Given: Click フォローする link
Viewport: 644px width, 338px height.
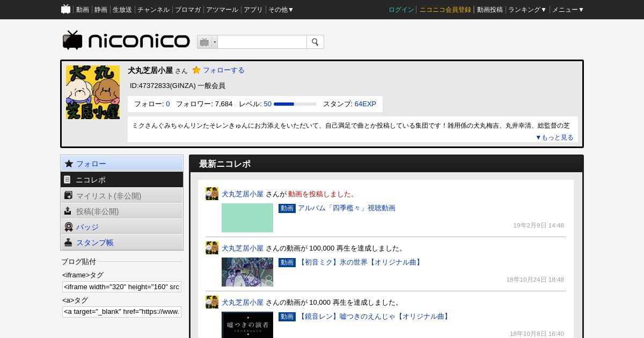Looking at the screenshot, I should coord(223,70).
